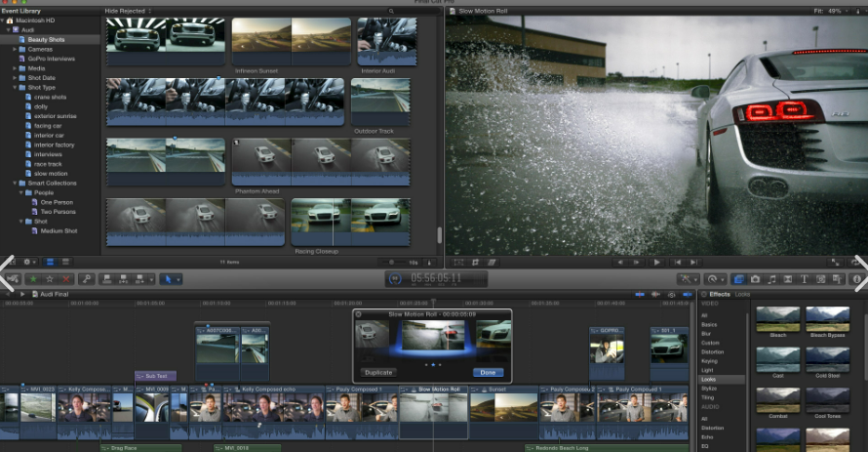The width and height of the screenshot is (868, 452).
Task: Click the viewer Transform tool icon
Action: pos(458,262)
